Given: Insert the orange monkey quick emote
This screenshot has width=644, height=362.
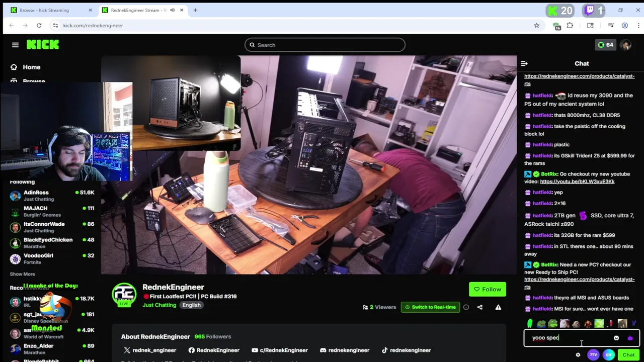Looking at the screenshot, I should (x=588, y=324).
